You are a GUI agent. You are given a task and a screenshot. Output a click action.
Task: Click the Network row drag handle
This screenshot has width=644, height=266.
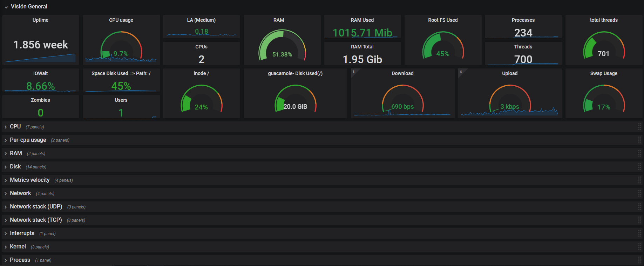(x=640, y=193)
